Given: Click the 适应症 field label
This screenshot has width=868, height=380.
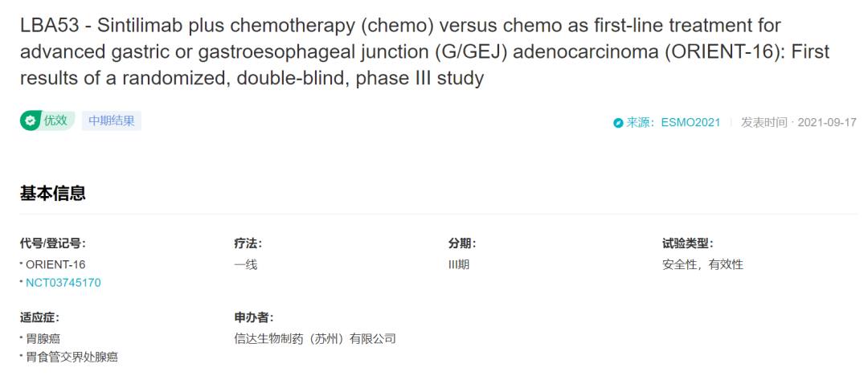Looking at the screenshot, I should coord(40,317).
